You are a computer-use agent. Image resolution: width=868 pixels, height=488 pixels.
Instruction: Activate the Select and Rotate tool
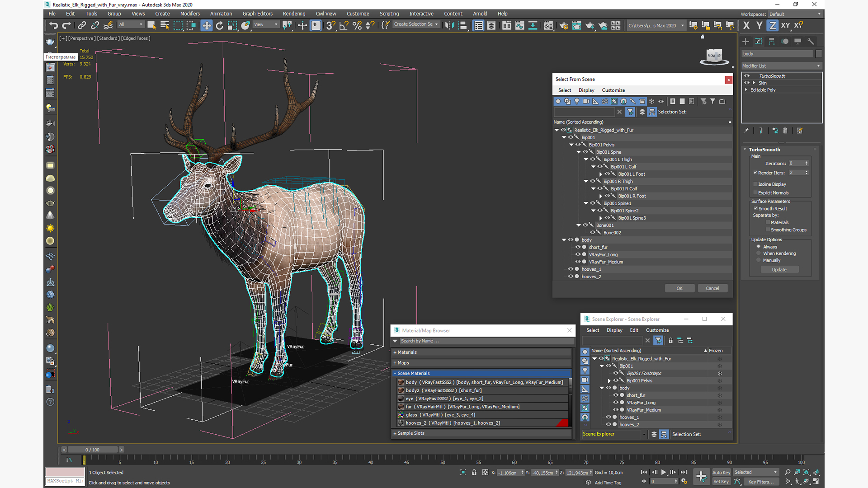(220, 25)
